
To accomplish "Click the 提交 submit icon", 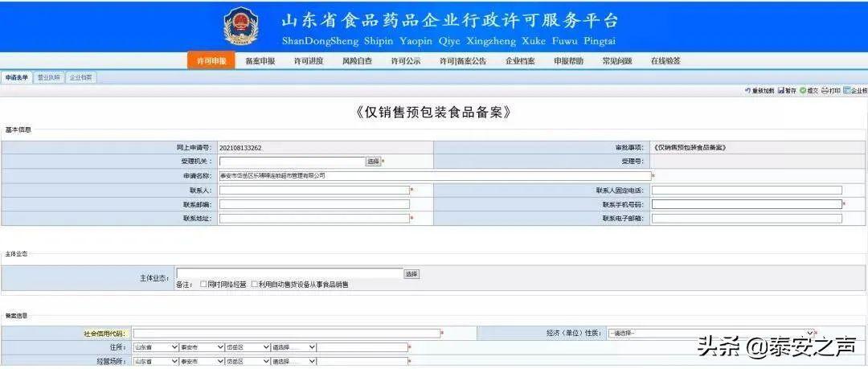I will [x=803, y=91].
